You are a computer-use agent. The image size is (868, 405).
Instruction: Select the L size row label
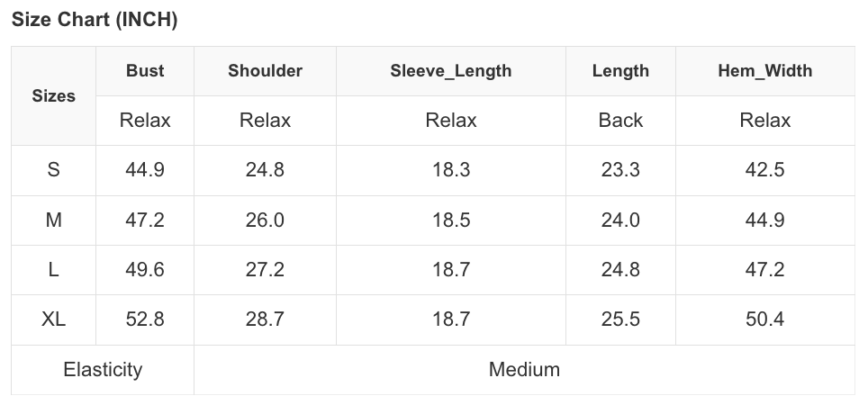(x=54, y=269)
